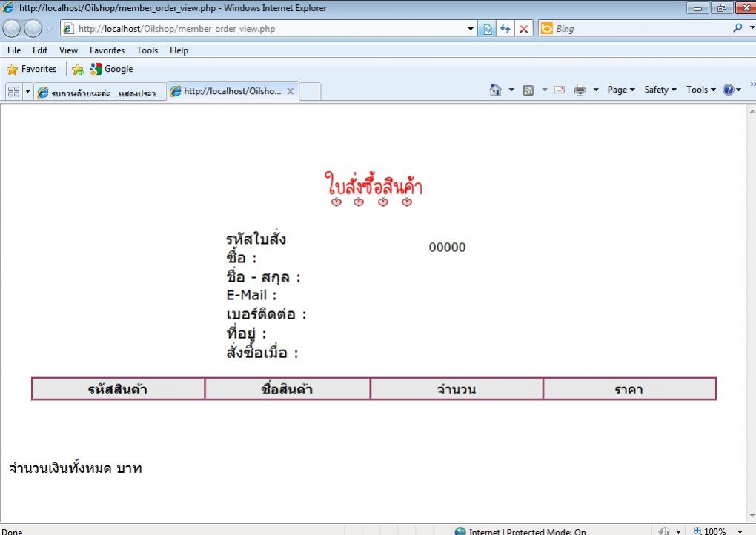This screenshot has width=756, height=535.
Task: Expand the Home dropdown arrow
Action: click(511, 90)
